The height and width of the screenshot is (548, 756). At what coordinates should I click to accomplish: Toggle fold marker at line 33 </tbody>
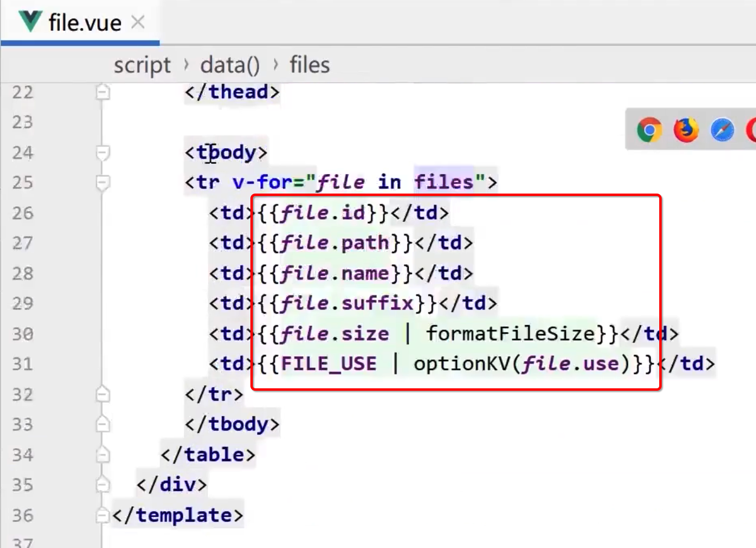click(x=103, y=425)
